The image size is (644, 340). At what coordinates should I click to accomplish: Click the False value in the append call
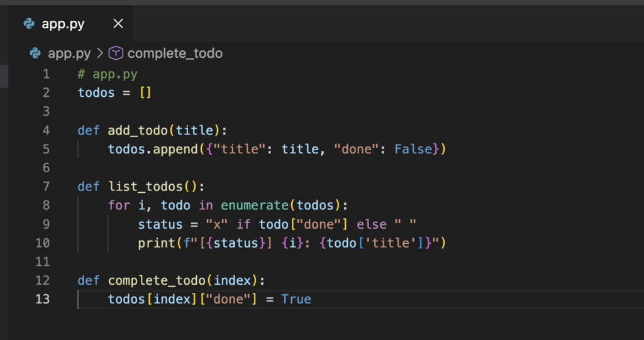[413, 150]
